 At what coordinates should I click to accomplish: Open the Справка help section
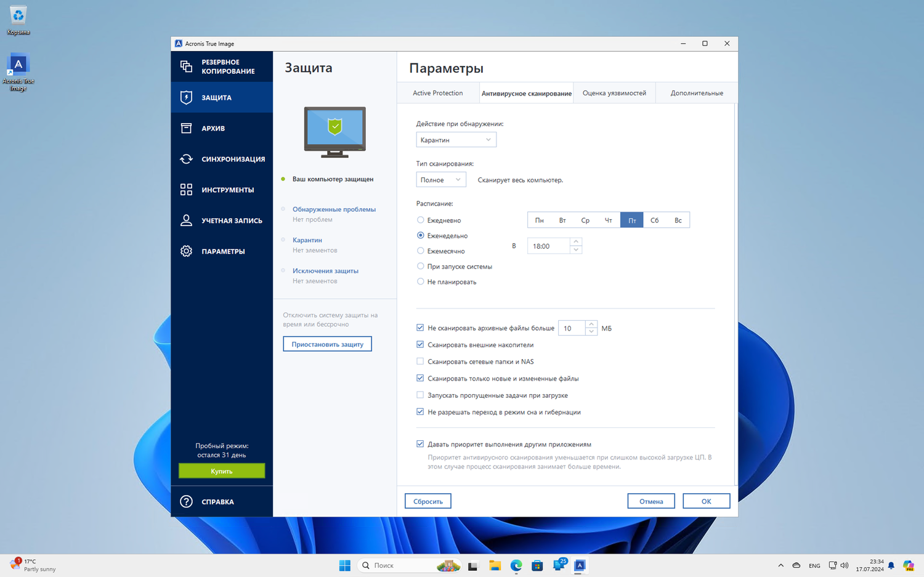coord(222,501)
